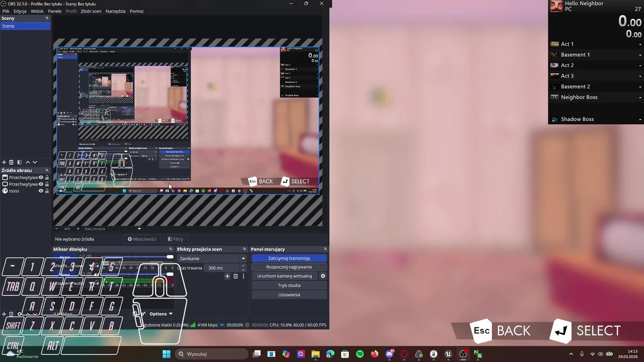This screenshot has width=644, height=362.
Task: Select the Act 1 split in LiveSplit
Action: click(x=596, y=44)
